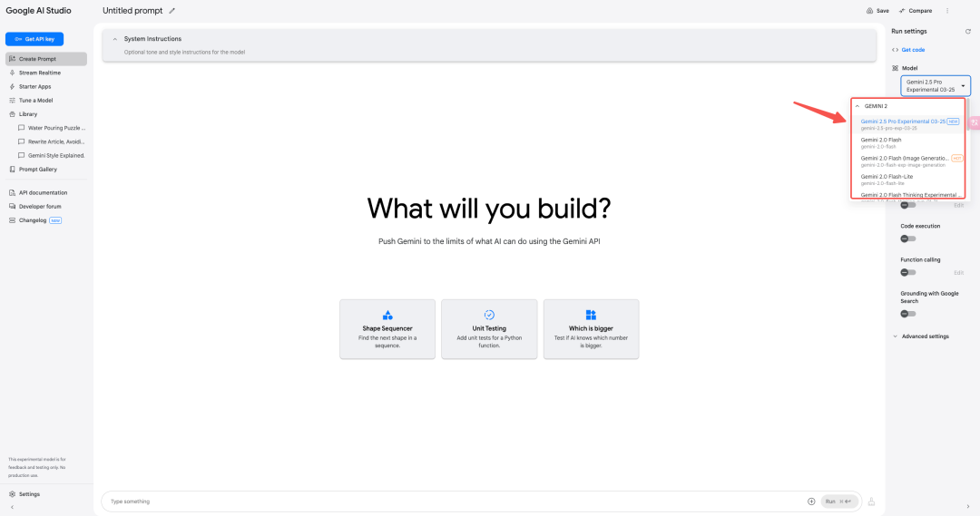This screenshot has width=980, height=516.
Task: Click the Type something prompt input field
Action: [x=455, y=501]
